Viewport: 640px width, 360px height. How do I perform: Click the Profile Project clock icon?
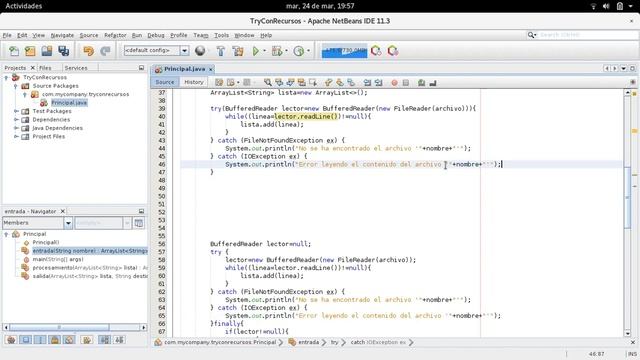tap(299, 51)
